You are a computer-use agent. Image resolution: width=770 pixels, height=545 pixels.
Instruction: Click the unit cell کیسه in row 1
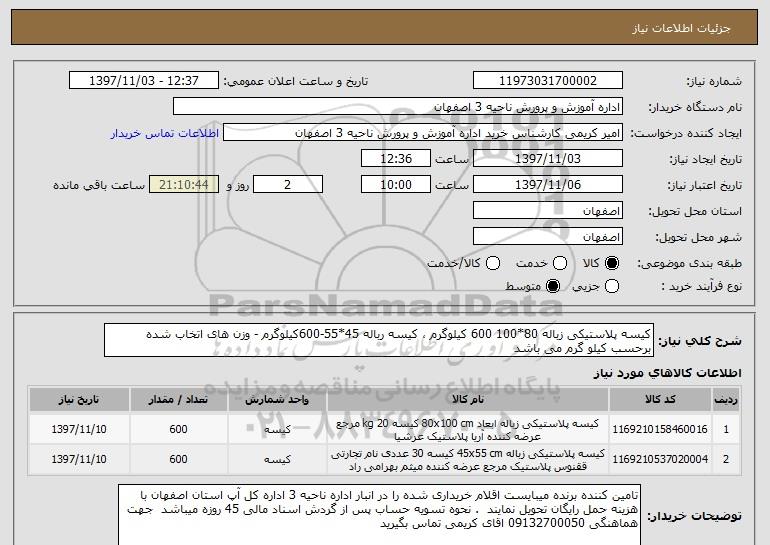coord(277,430)
